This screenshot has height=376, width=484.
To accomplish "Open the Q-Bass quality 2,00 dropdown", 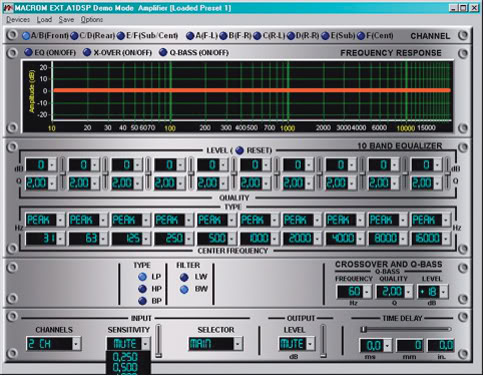I will tap(409, 292).
